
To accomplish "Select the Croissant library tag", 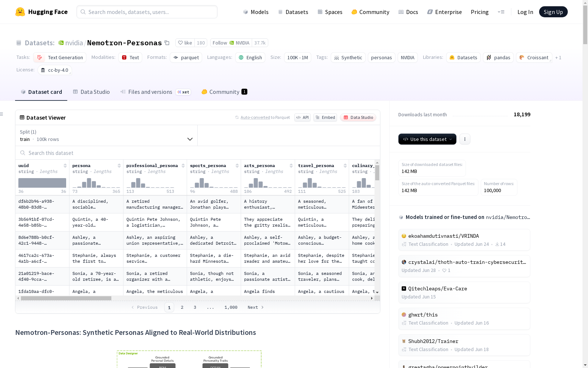I will [534, 57].
